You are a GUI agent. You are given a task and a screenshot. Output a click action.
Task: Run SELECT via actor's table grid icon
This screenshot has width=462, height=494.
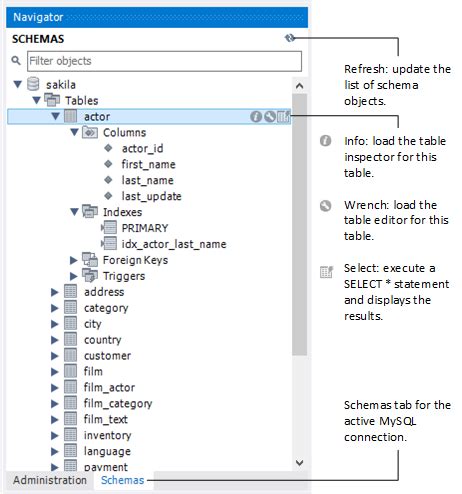(x=283, y=117)
